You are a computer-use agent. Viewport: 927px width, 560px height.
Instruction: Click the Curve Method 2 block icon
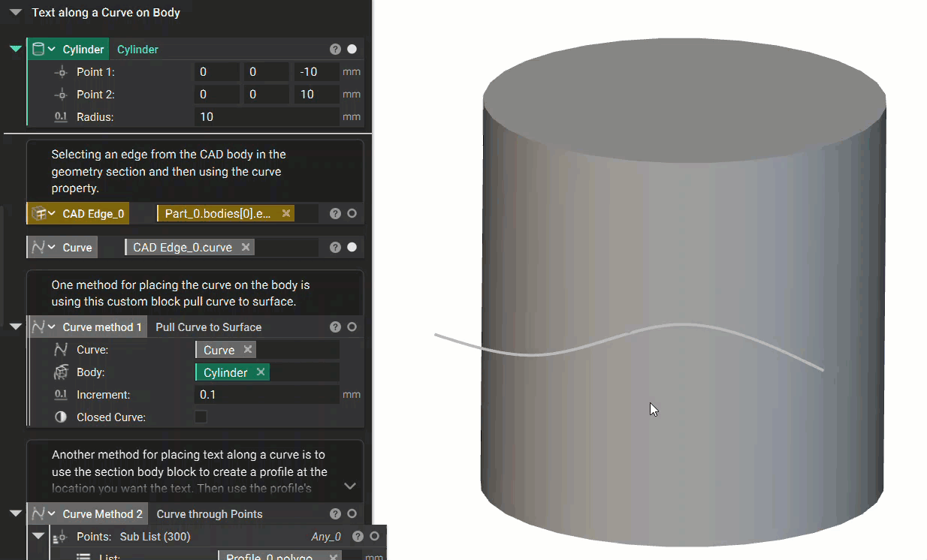point(38,513)
